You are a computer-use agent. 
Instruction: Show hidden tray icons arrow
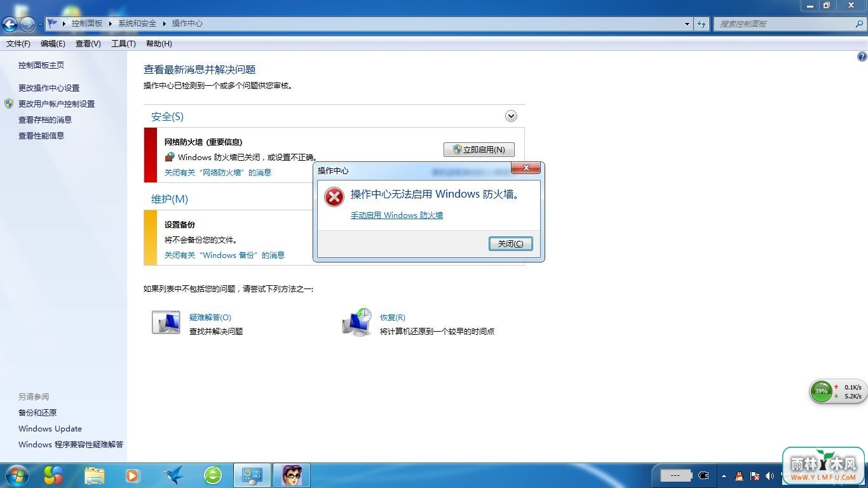pos(724,475)
